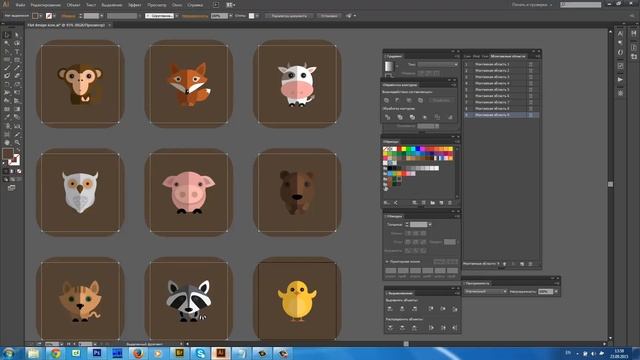This screenshot has height=360, width=640.
Task: Set round cap in Stroke panel
Action: [x=416, y=233]
